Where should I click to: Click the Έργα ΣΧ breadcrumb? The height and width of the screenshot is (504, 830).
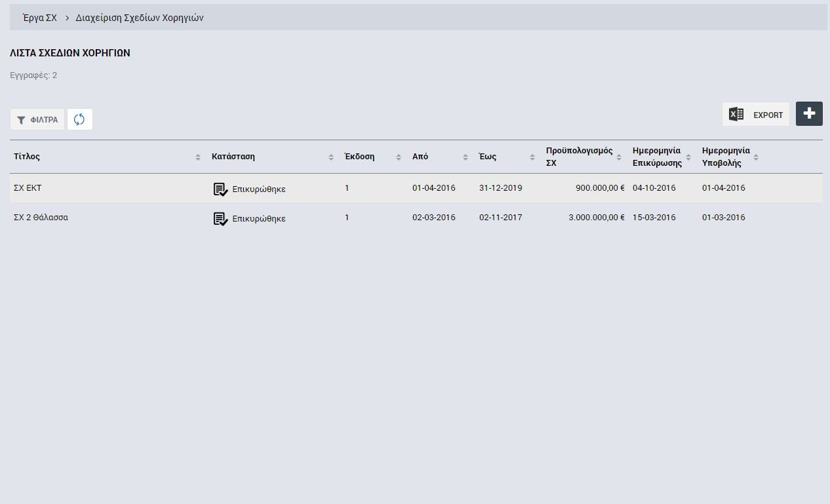tap(40, 18)
